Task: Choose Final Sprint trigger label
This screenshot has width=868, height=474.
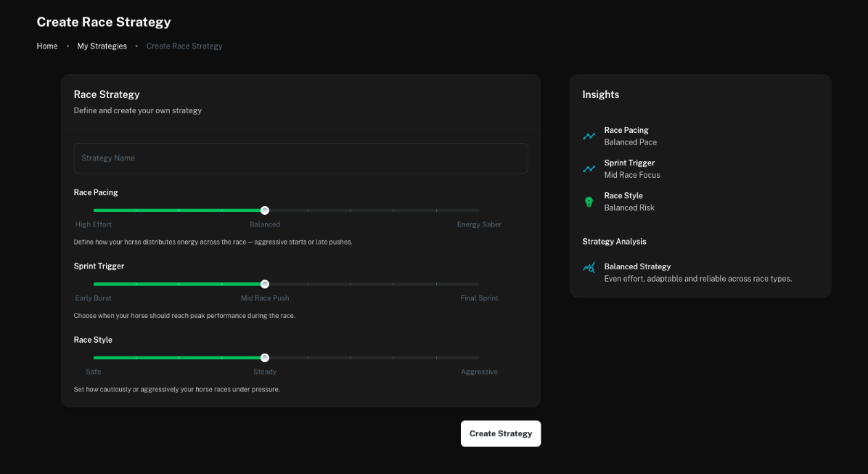Action: pyautogui.click(x=479, y=298)
